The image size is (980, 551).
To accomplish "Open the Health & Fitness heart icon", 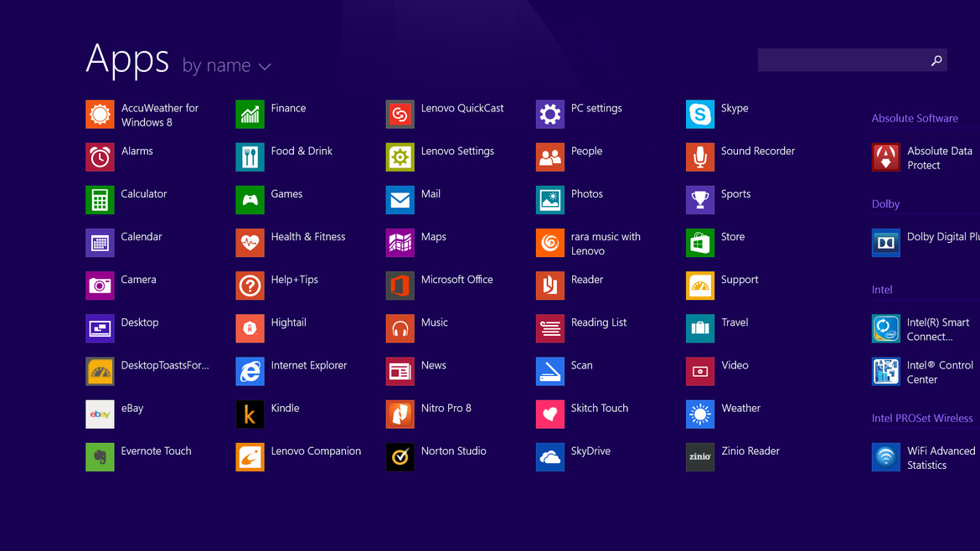I will coord(250,243).
